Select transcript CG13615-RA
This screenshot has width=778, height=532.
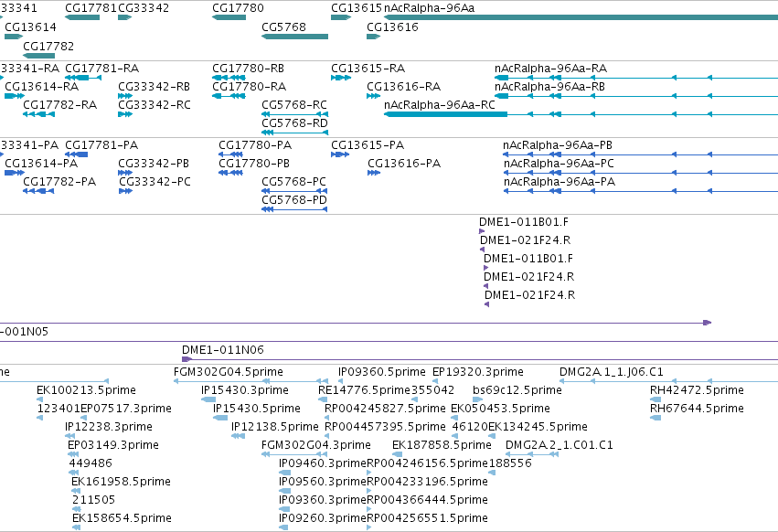368,68
